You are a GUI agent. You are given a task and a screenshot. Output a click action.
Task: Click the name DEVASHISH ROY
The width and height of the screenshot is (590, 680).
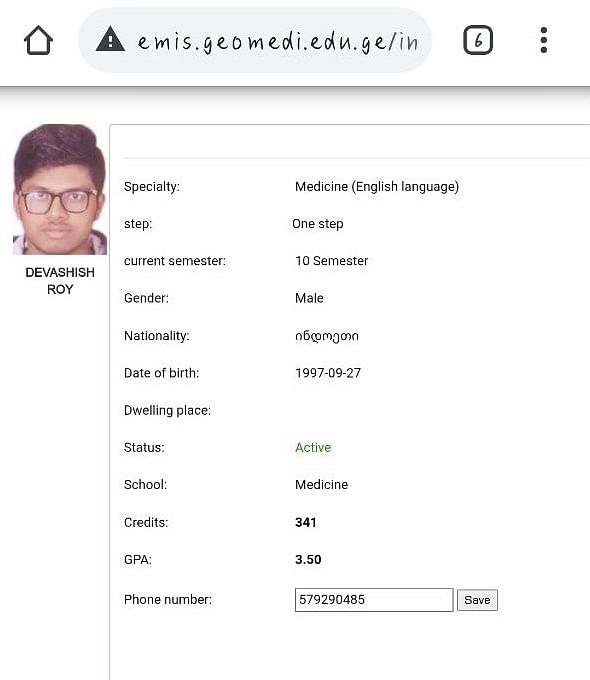60,281
